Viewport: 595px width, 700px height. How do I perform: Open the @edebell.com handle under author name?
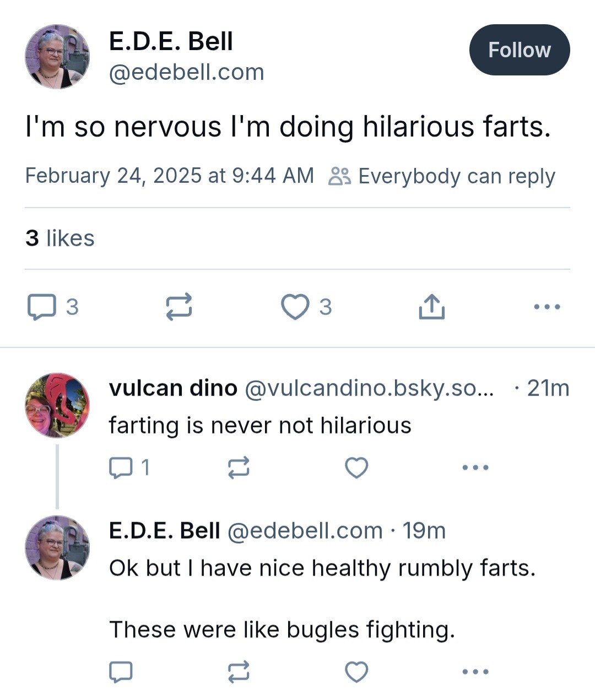pos(187,72)
